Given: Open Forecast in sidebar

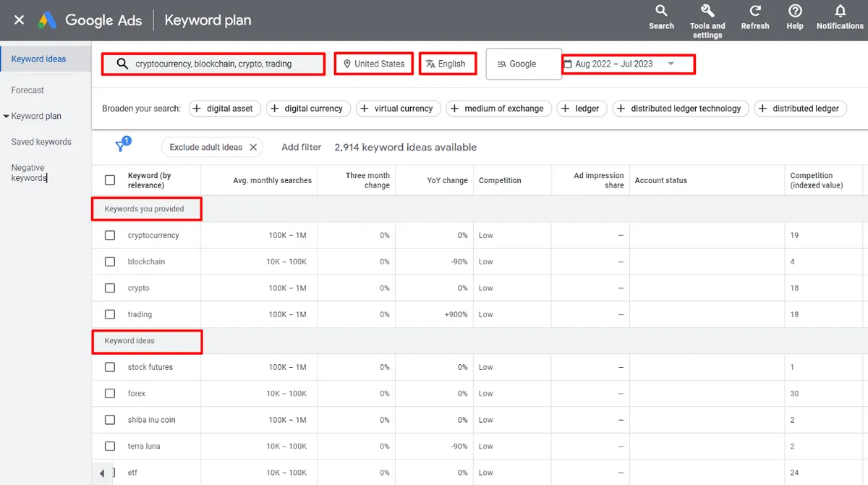Looking at the screenshot, I should [27, 90].
